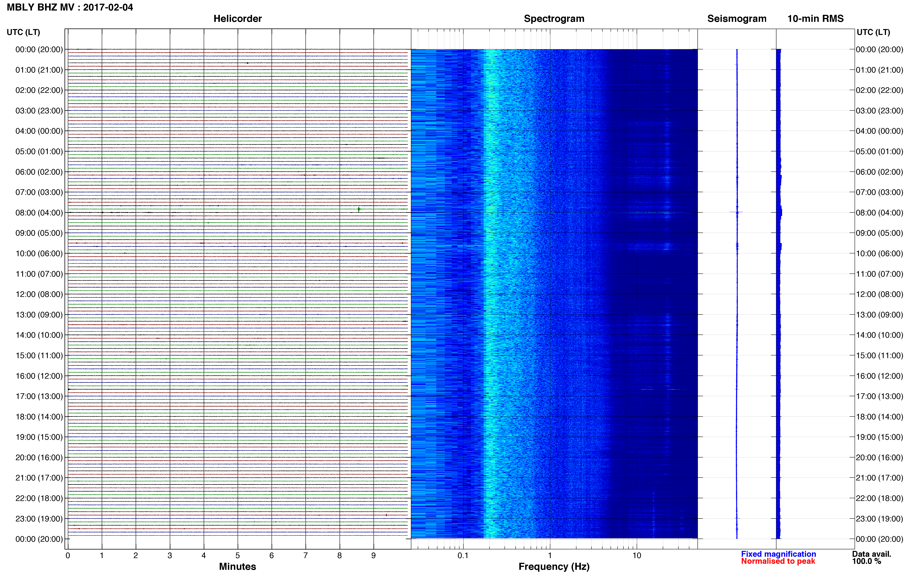The width and height of the screenshot is (924, 578).
Task: Click minute tick 5 under helicorder
Action: 238,555
